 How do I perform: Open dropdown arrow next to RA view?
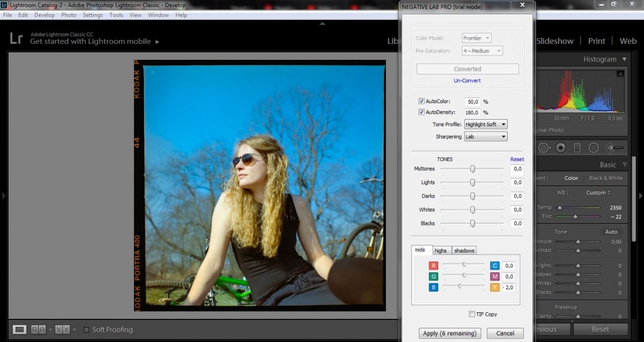tap(50, 330)
